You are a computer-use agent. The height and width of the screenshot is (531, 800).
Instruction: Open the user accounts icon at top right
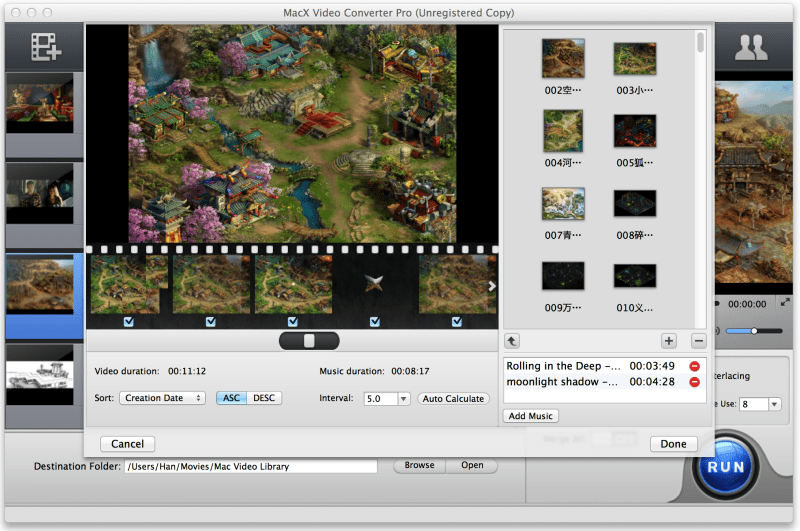tap(751, 47)
